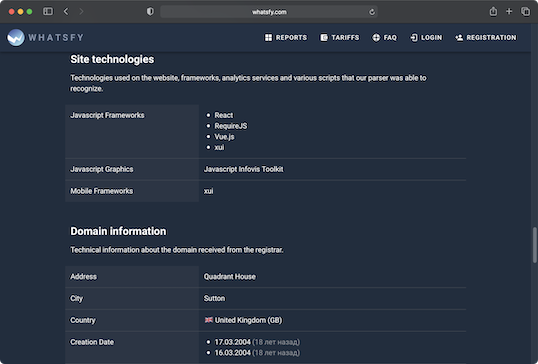Click the Domain information heading

118,231
